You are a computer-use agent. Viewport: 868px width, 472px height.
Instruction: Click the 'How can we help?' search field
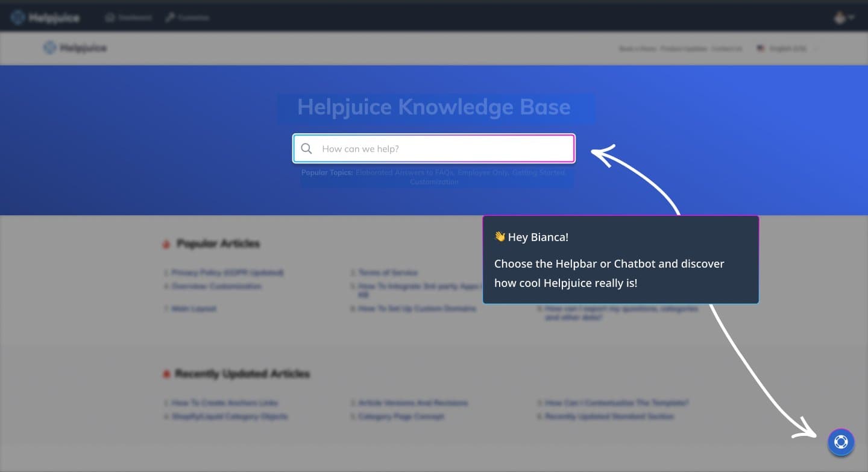click(x=434, y=148)
